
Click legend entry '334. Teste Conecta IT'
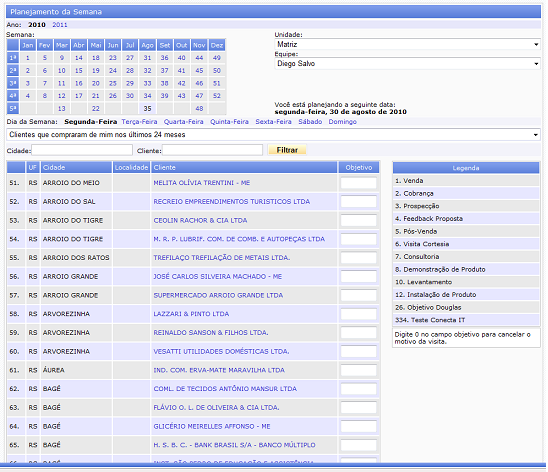(466, 320)
